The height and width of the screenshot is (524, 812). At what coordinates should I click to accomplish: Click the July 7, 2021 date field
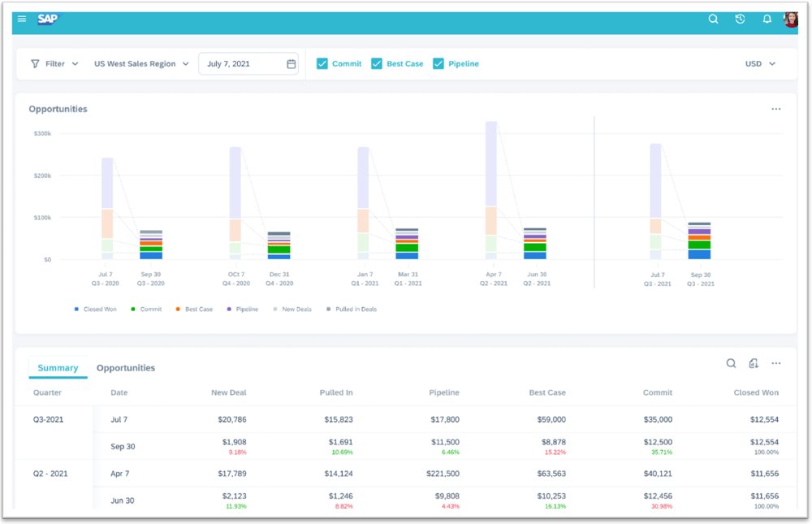pyautogui.click(x=240, y=64)
